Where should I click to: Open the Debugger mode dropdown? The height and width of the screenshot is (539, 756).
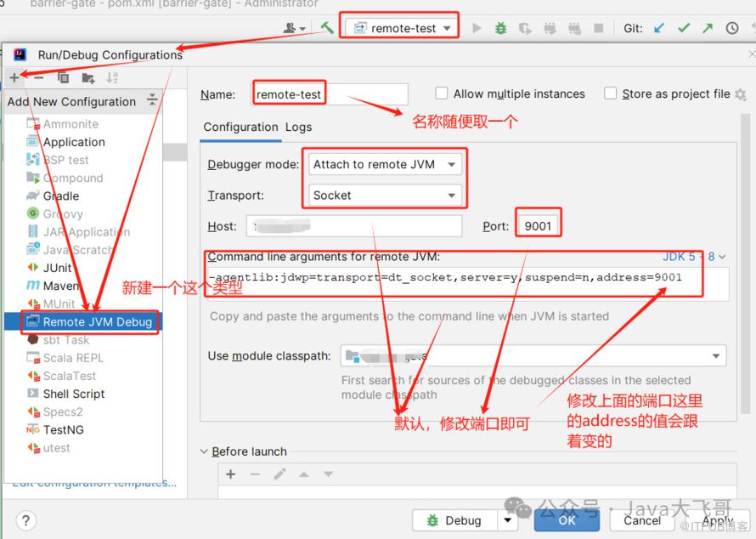pyautogui.click(x=386, y=165)
